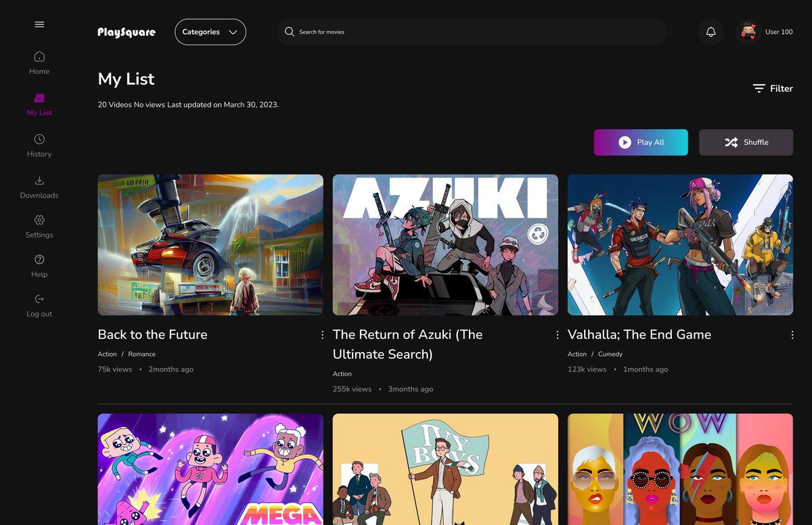
Task: Click Action tag under Back to the Future
Action: point(107,354)
